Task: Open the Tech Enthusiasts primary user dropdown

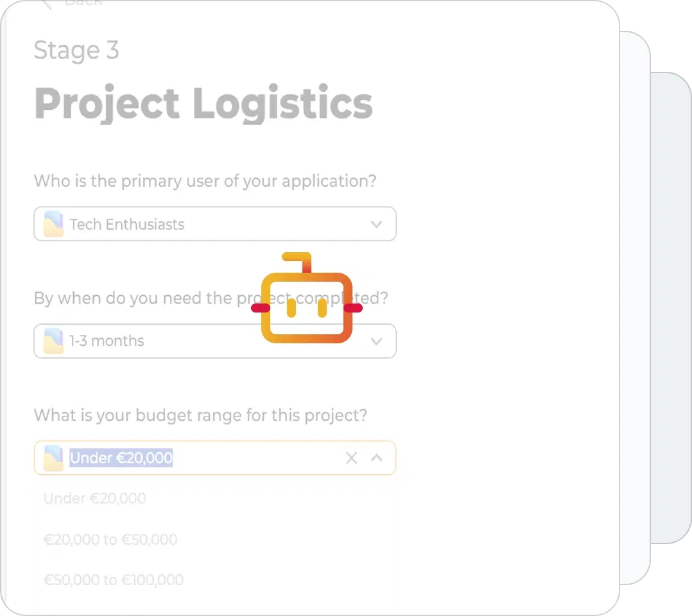Action: coord(215,224)
